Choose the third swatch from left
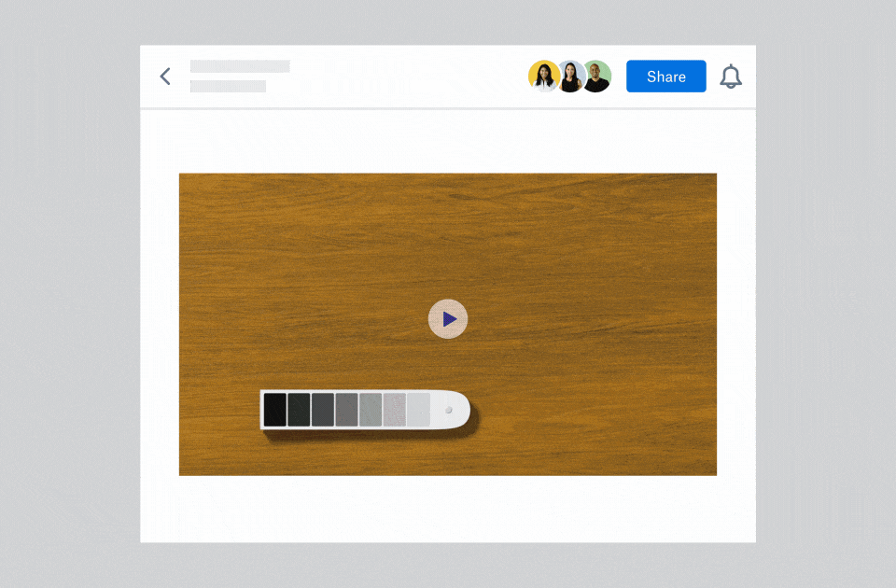The height and width of the screenshot is (588, 896). pyautogui.click(x=323, y=410)
